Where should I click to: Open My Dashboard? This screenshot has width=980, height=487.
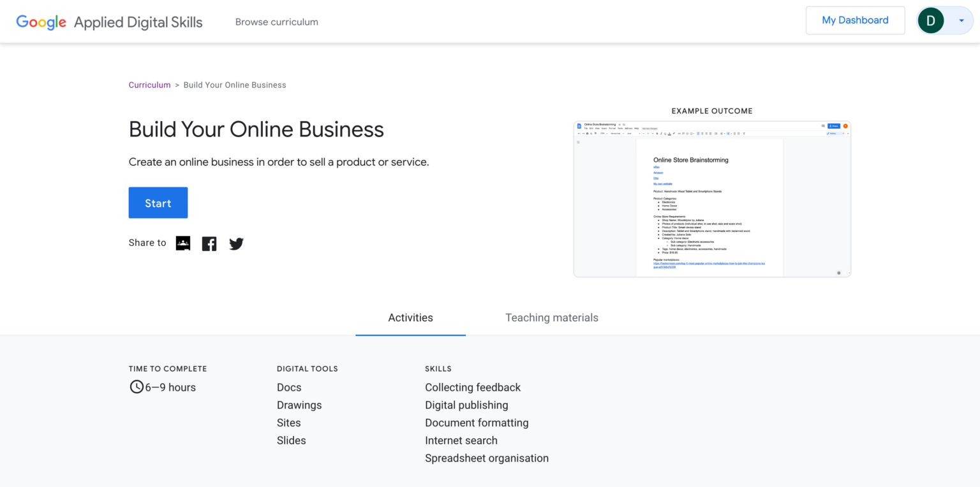855,20
